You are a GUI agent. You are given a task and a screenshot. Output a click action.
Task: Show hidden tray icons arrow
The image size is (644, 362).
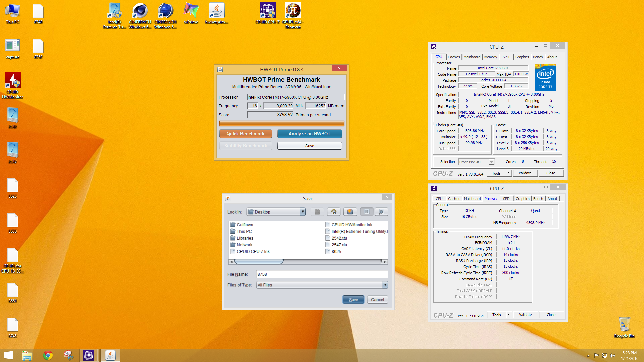pos(588,356)
